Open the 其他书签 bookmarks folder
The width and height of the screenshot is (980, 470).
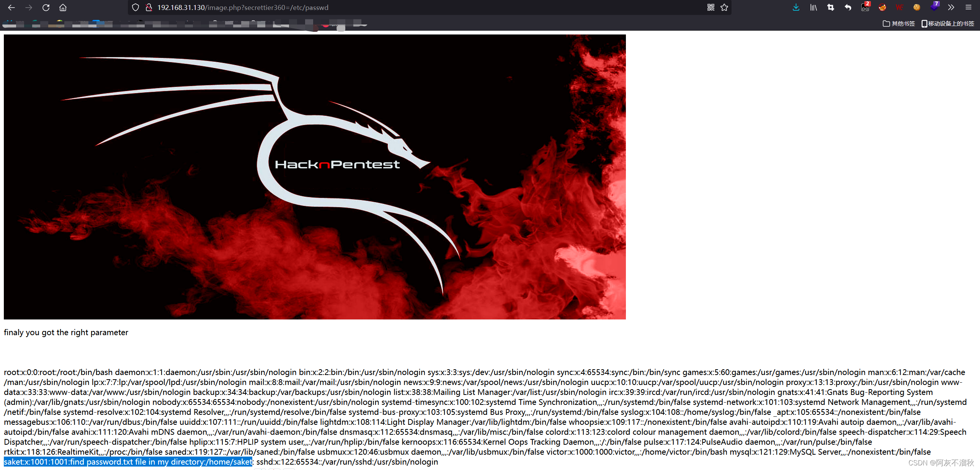[x=899, y=24]
